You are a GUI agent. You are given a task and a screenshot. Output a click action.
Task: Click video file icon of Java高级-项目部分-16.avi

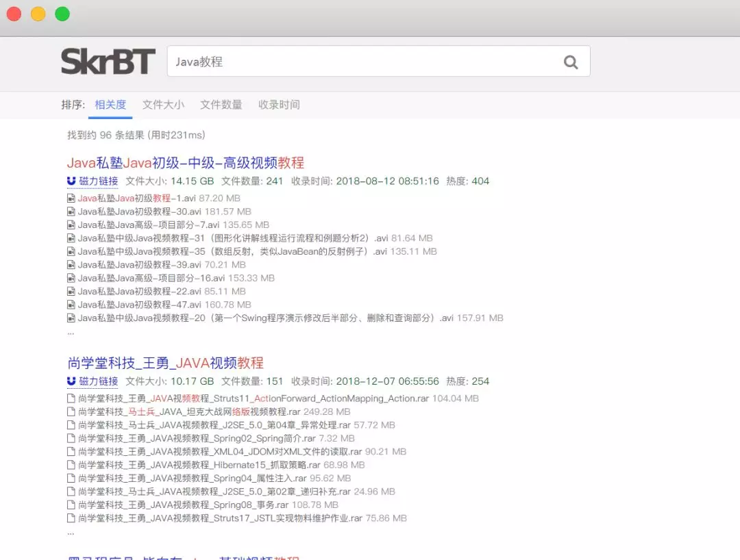click(71, 278)
